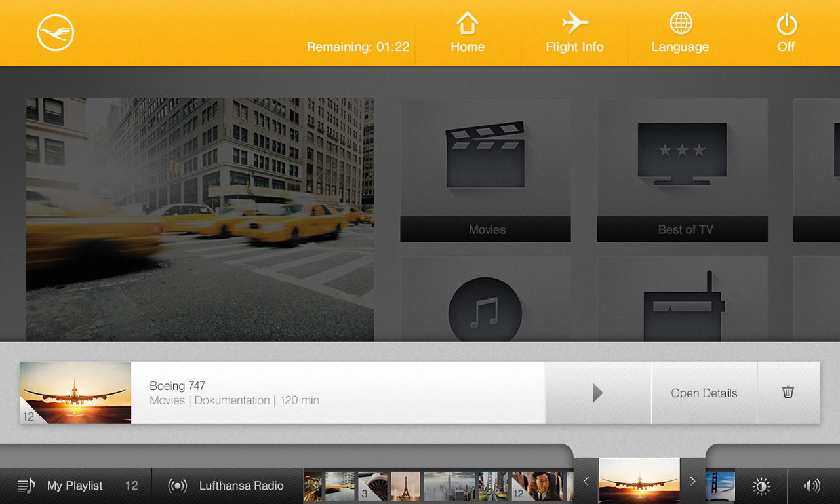Screen dimensions: 840x504
Task: Adjust screen brightness via sun icon
Action: pyautogui.click(x=761, y=486)
